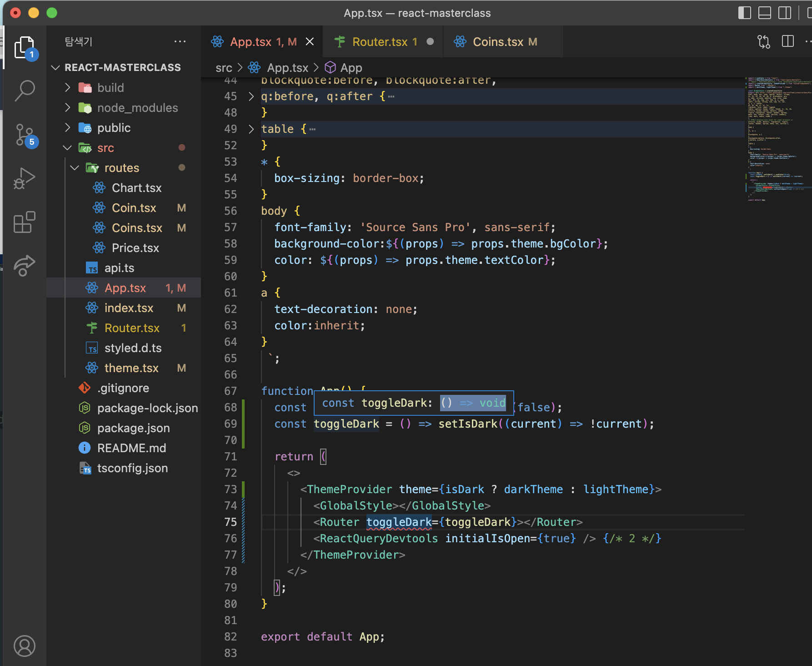Click the Open Changes compare icon
Viewport: 812px width, 666px height.
tap(764, 42)
